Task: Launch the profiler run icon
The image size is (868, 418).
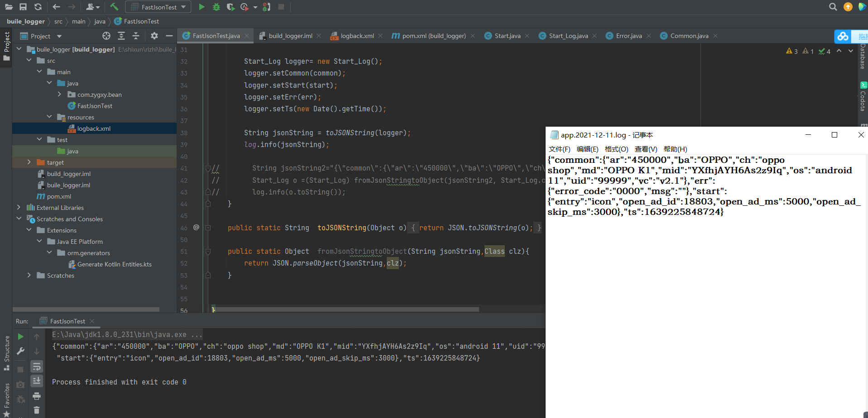Action: click(245, 7)
